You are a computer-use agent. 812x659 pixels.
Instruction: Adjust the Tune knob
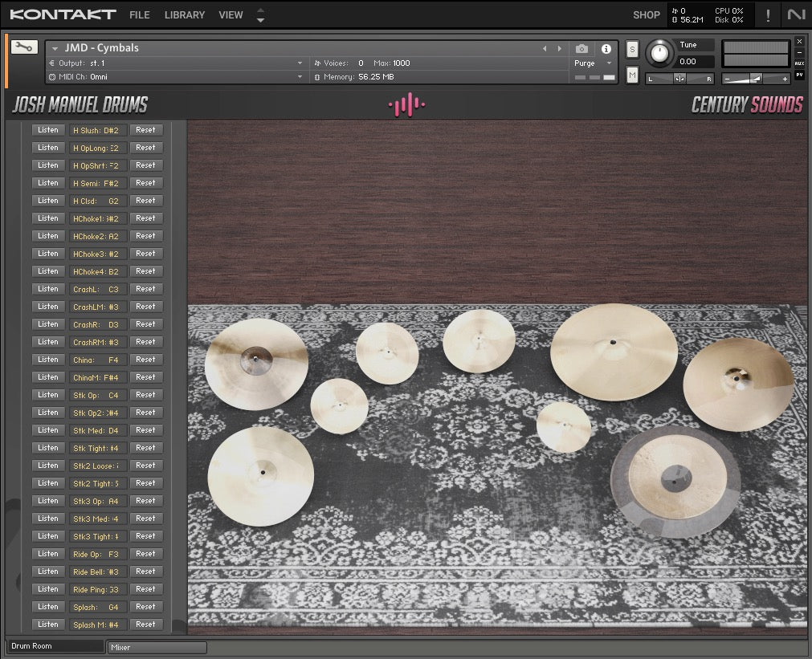[x=660, y=54]
